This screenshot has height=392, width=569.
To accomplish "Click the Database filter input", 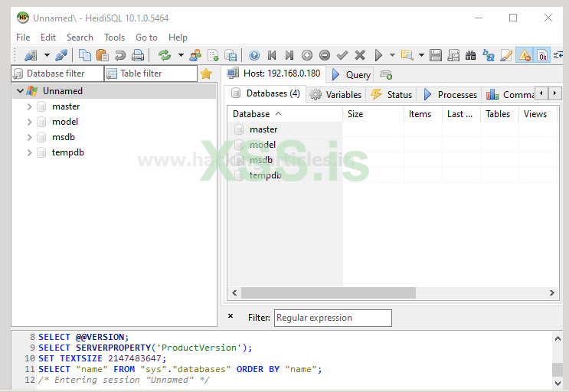I will pyautogui.click(x=57, y=73).
